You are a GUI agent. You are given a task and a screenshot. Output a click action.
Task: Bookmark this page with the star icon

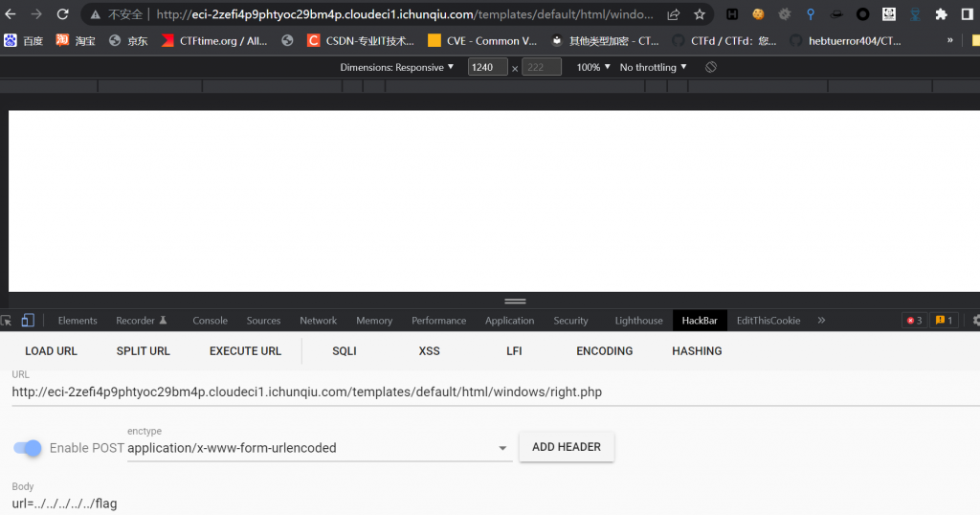(700, 14)
